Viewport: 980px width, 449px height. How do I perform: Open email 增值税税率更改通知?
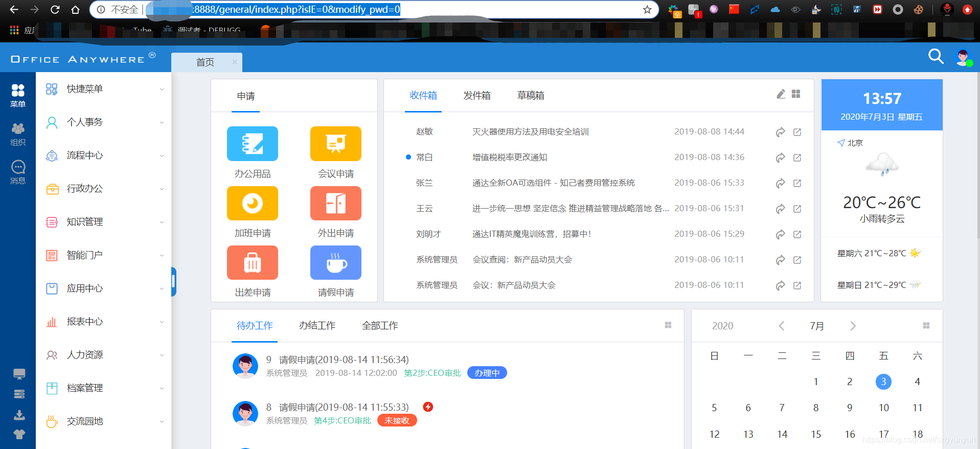pyautogui.click(x=510, y=158)
